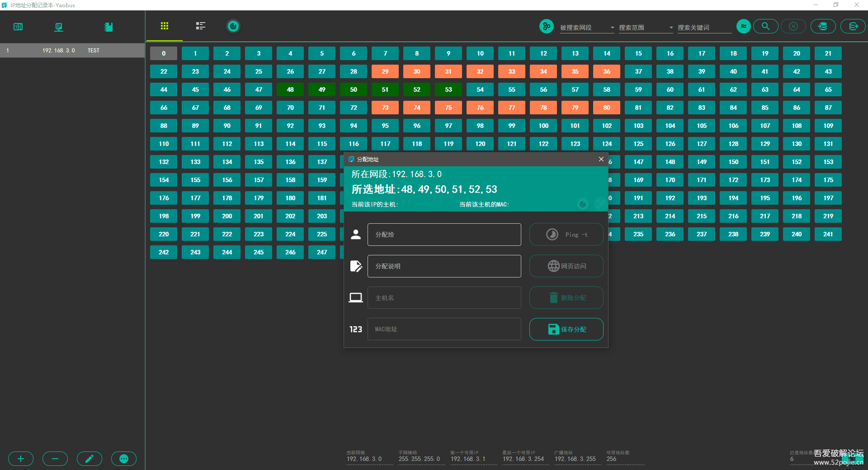Screen dimensions: 868x470
Task: Select the IP management icon in the left sidebar
Action: [58, 27]
